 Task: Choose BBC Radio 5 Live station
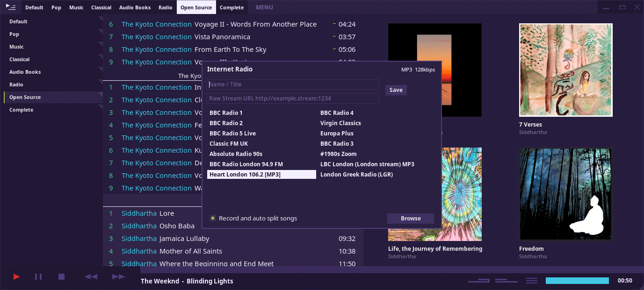coord(261,133)
